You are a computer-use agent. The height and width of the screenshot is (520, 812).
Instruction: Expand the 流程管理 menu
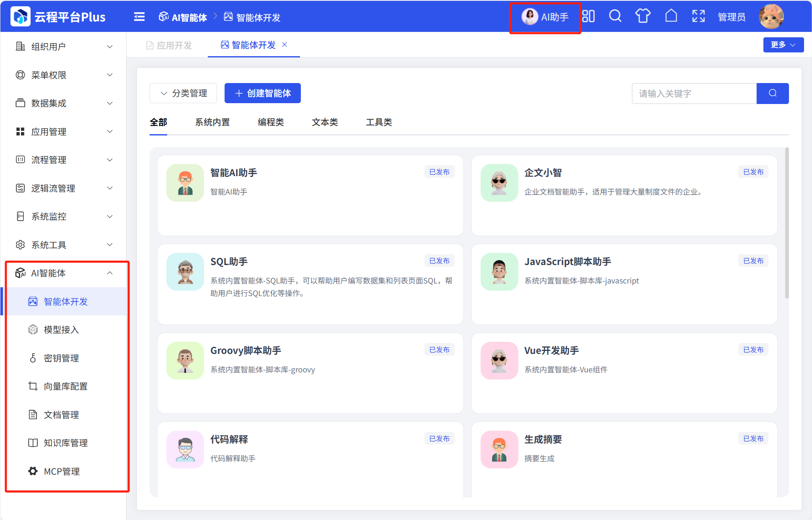click(x=63, y=160)
